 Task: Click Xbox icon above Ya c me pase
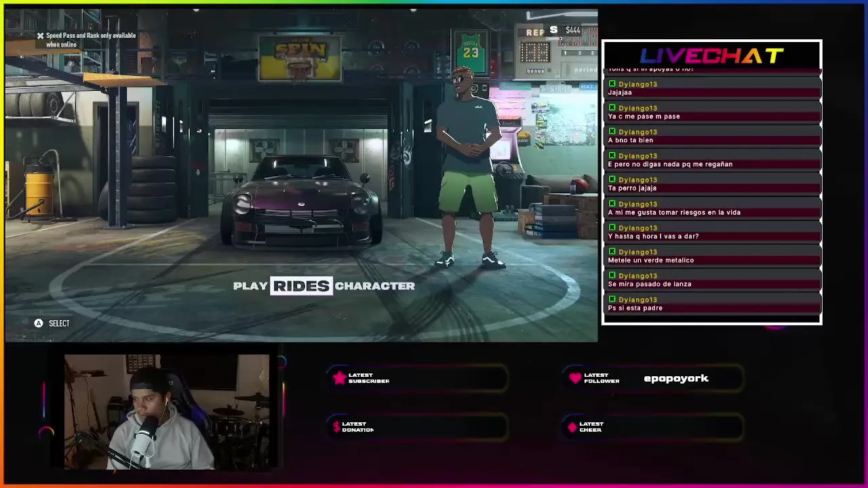coord(612,108)
